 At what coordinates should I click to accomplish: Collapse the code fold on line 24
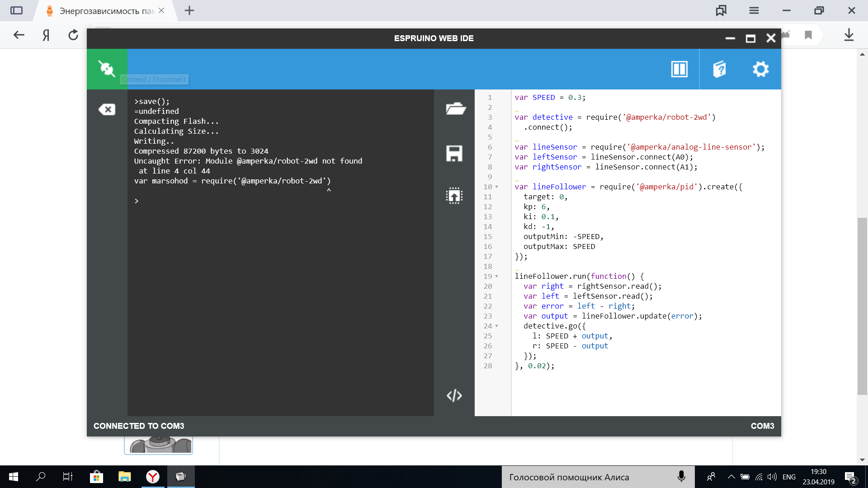coord(496,326)
